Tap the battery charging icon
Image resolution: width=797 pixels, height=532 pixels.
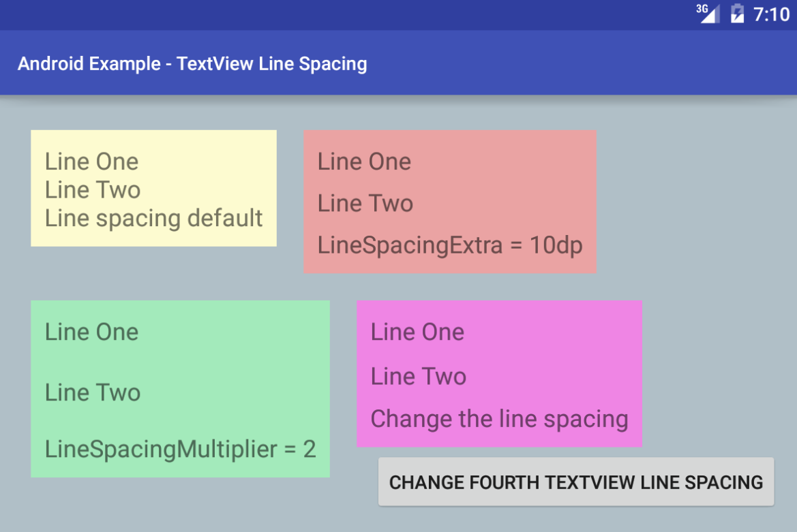coord(737,14)
